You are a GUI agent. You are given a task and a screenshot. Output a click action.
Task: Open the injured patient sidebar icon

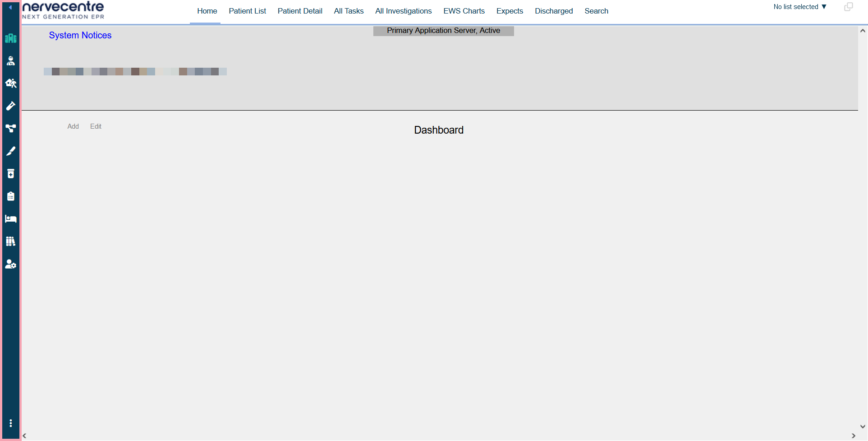[x=11, y=61]
